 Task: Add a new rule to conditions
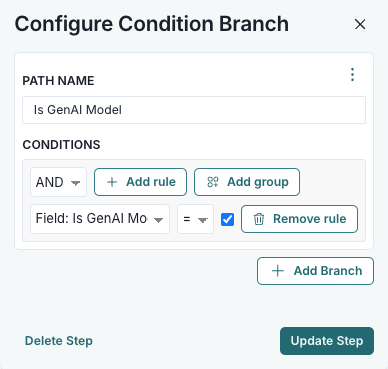(140, 182)
